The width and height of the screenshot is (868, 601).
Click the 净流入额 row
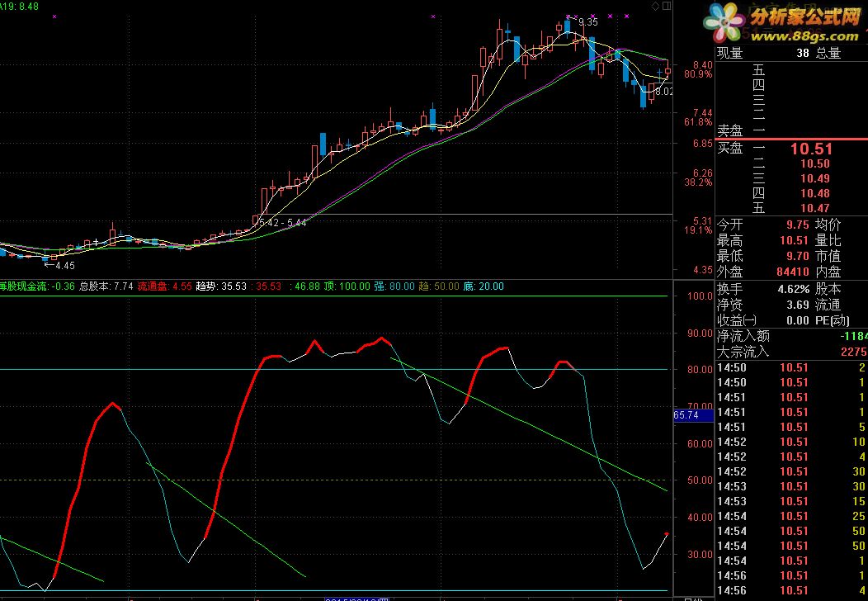point(791,336)
